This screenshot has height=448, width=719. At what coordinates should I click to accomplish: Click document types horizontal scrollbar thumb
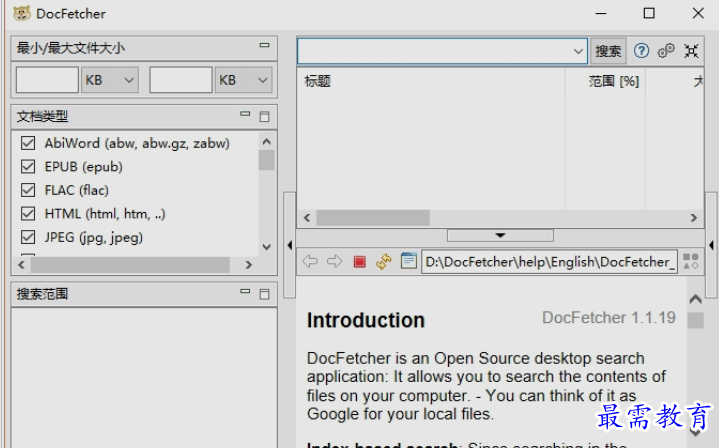pos(130,265)
